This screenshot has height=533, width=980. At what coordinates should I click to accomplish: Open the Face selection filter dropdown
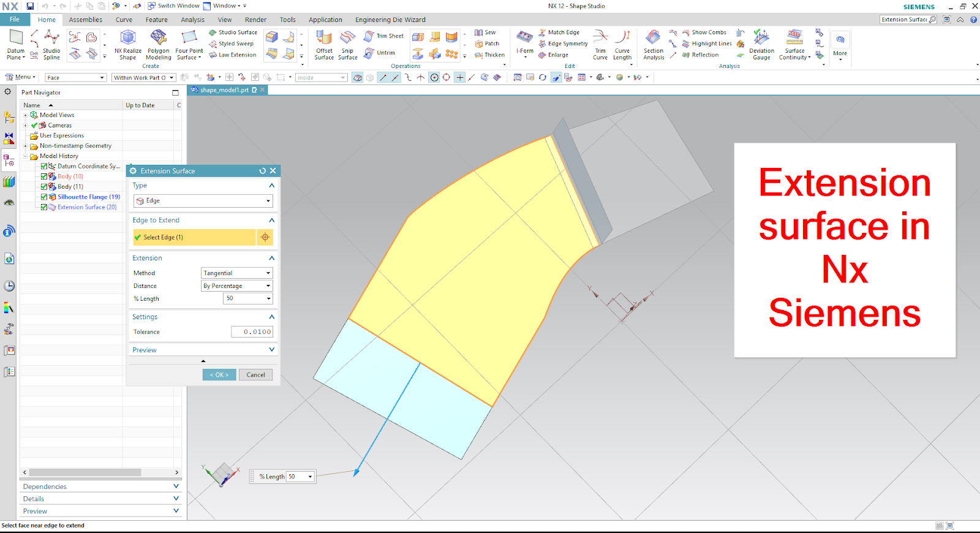click(76, 78)
